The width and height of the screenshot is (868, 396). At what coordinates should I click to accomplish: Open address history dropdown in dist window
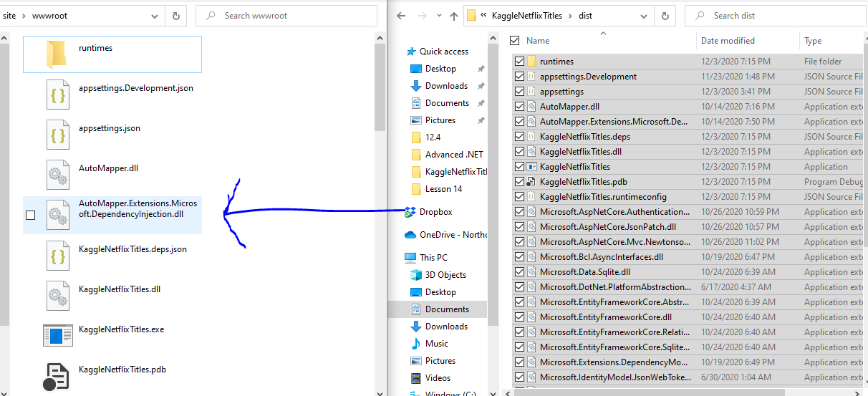644,16
